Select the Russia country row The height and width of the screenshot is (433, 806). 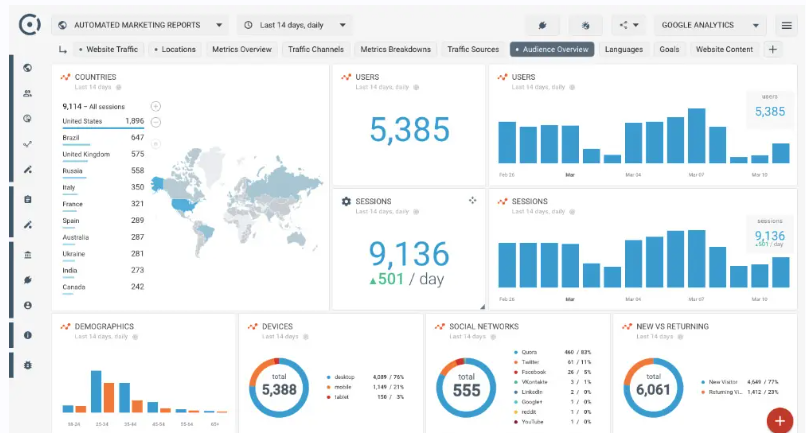coord(103,171)
